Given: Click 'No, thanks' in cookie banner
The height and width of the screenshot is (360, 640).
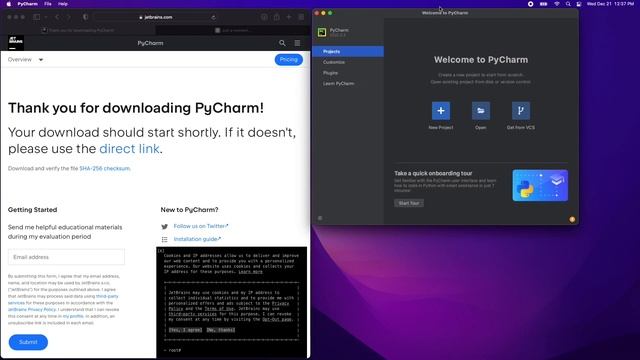Looking at the screenshot, I should [x=221, y=330].
